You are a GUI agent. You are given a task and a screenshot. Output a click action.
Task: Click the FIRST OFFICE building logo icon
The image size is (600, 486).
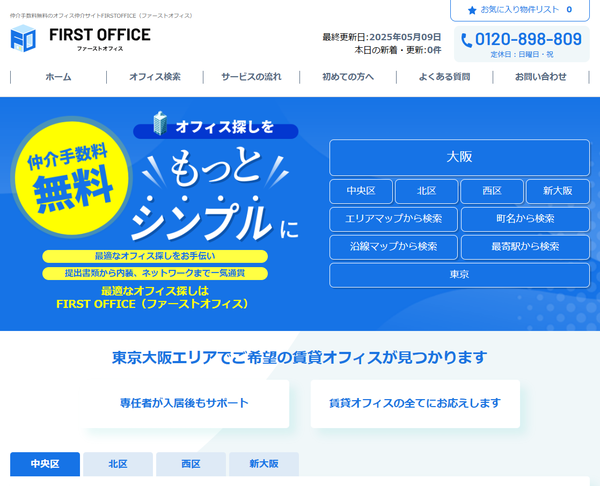[23, 38]
